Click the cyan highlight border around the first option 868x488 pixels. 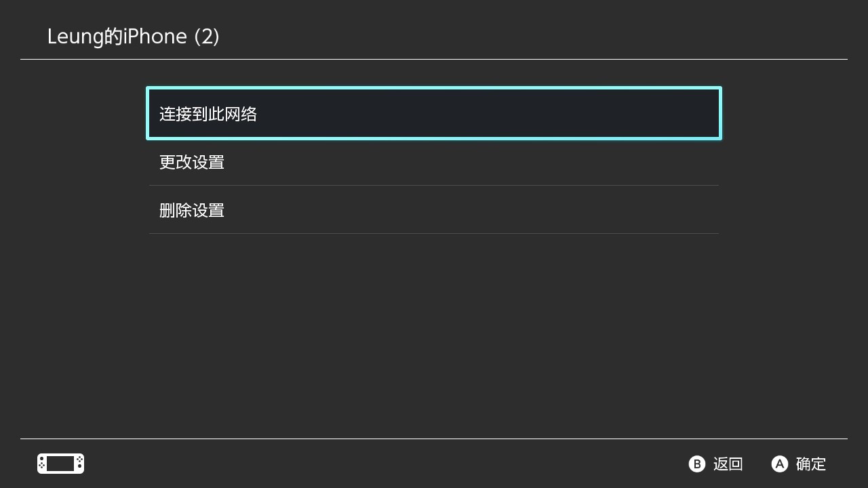433,87
